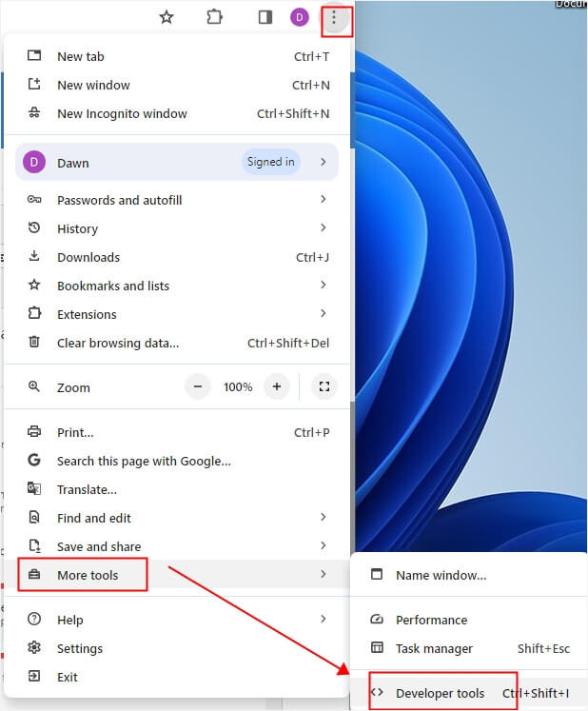Image resolution: width=588 pixels, height=711 pixels.
Task: Click the Signed in badge for Dawn
Action: tap(270, 162)
